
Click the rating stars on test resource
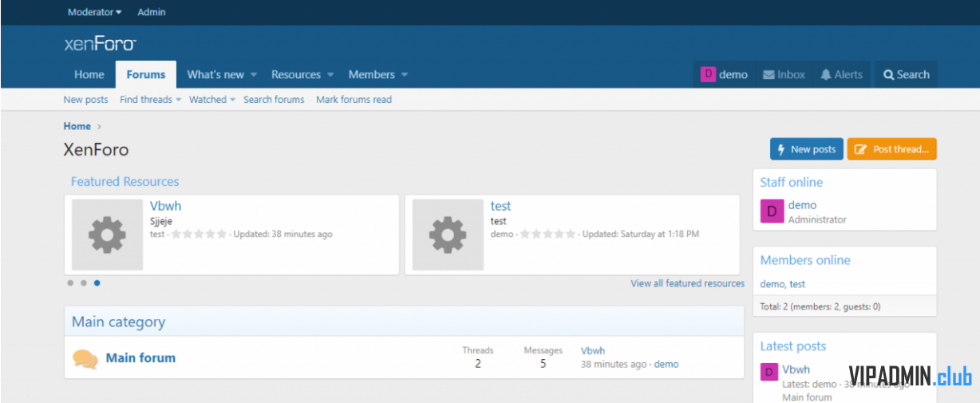(547, 235)
